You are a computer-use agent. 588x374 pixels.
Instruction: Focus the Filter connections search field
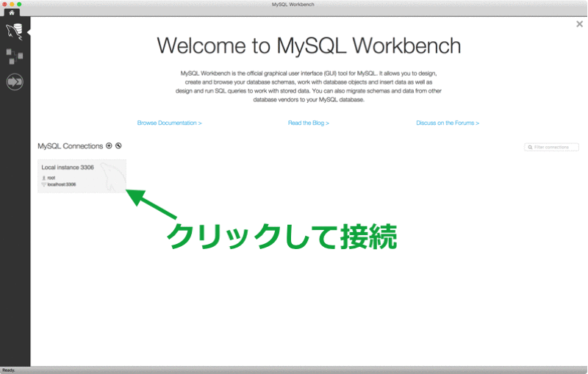[551, 147]
